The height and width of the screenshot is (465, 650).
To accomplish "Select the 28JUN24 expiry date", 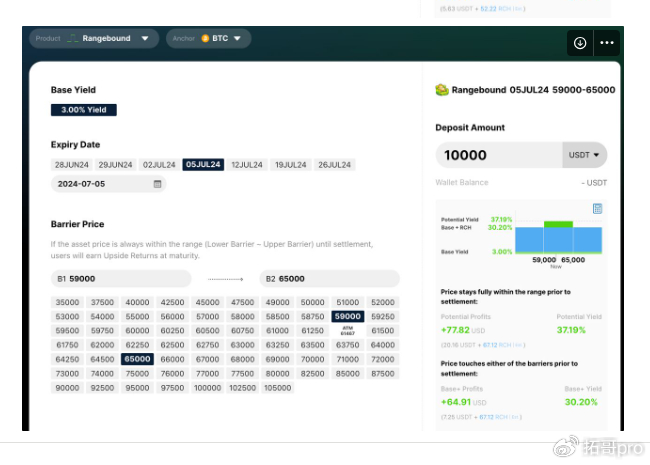I will point(72,165).
